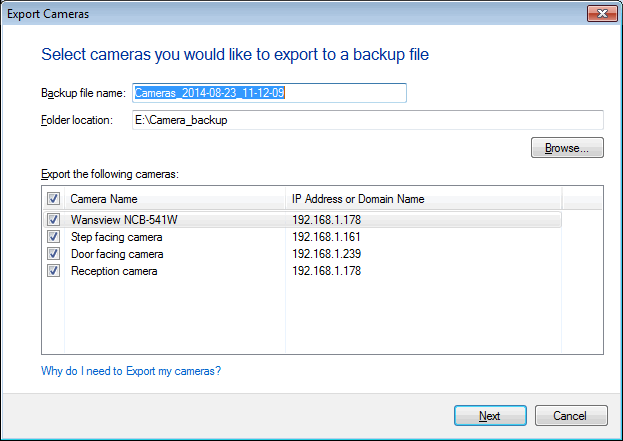Select the Door facing camera row
The width and height of the screenshot is (623, 441).
click(118, 254)
